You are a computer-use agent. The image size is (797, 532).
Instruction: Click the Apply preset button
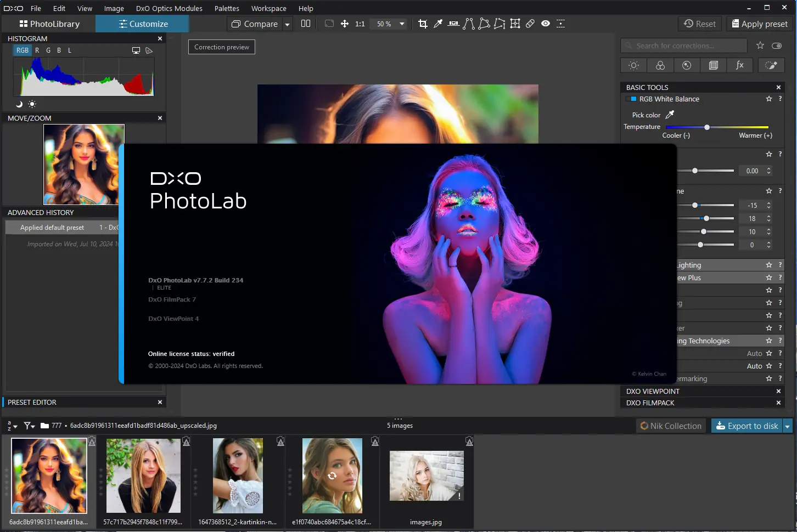pos(759,24)
